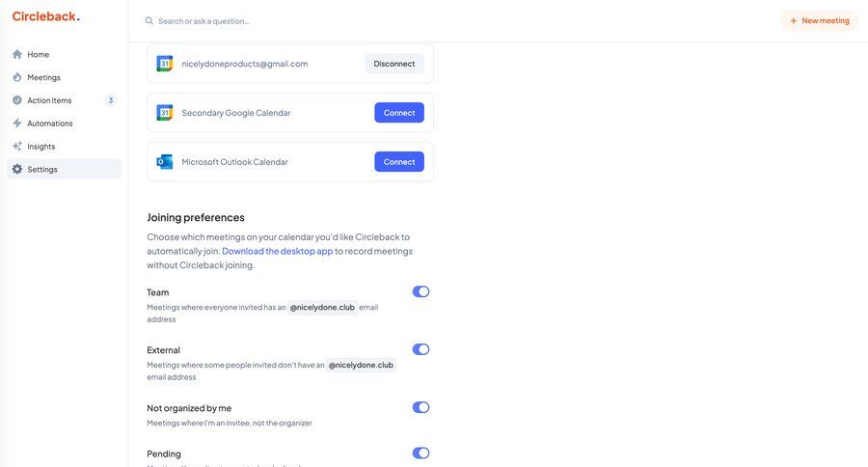868x467 pixels.
Task: Turn off the External meetings toggle
Action: [x=420, y=349]
